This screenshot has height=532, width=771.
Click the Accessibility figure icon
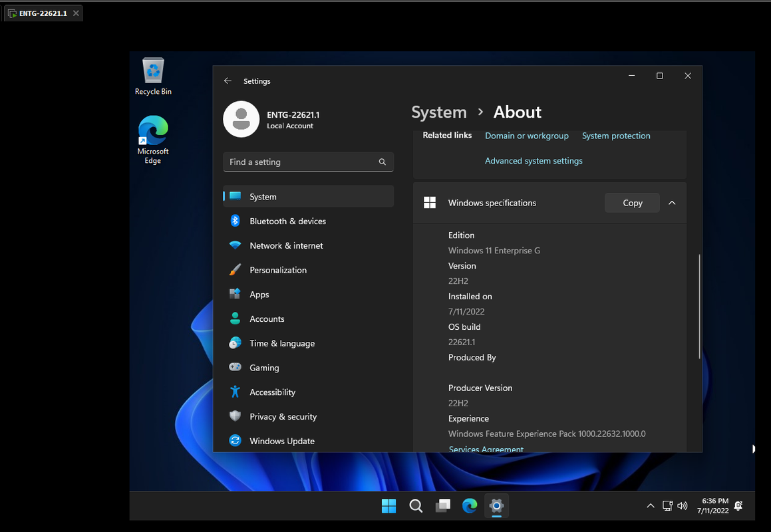tap(235, 392)
